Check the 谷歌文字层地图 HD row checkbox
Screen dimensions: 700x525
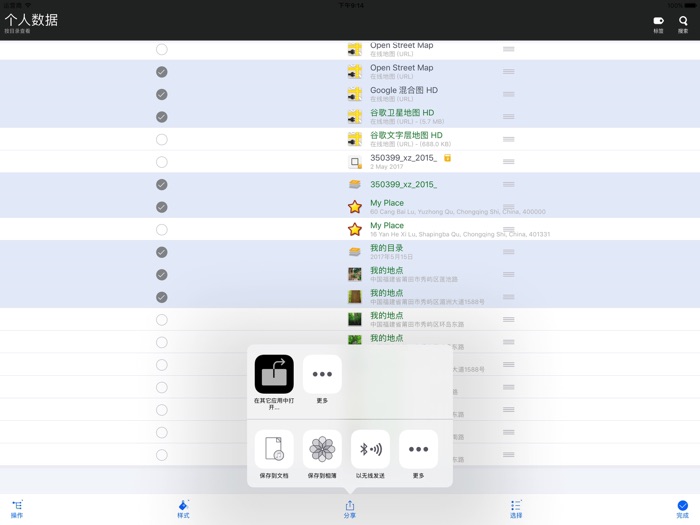[162, 139]
